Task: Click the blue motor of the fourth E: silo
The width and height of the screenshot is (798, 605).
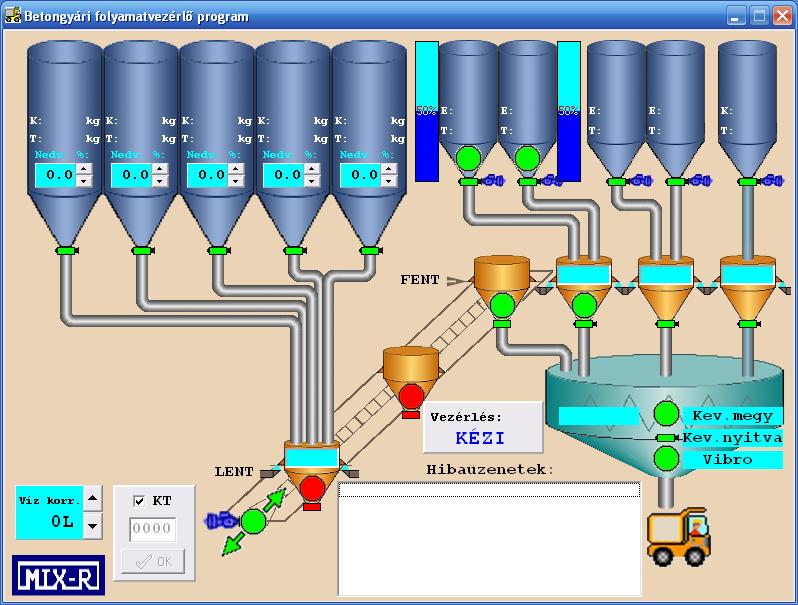Action: coord(700,180)
